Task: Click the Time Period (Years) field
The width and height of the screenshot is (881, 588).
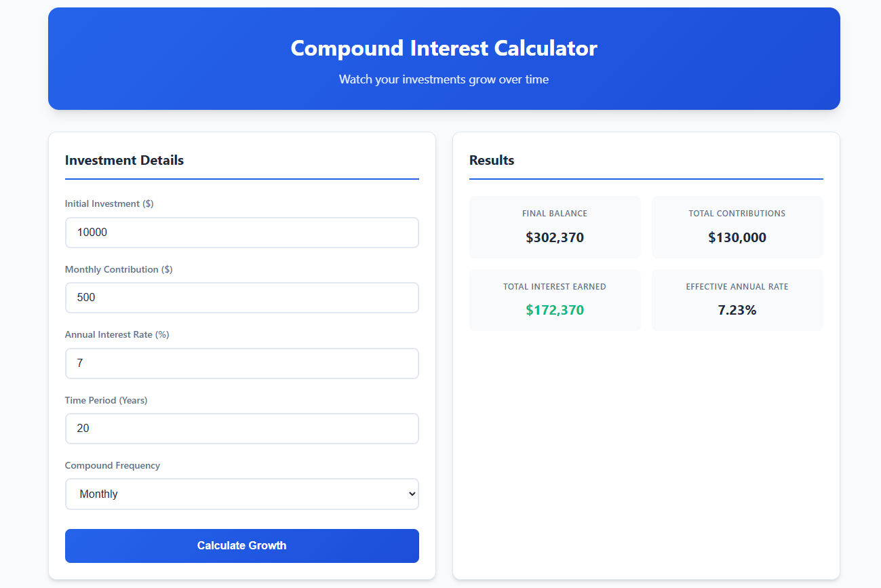Action: 241,428
